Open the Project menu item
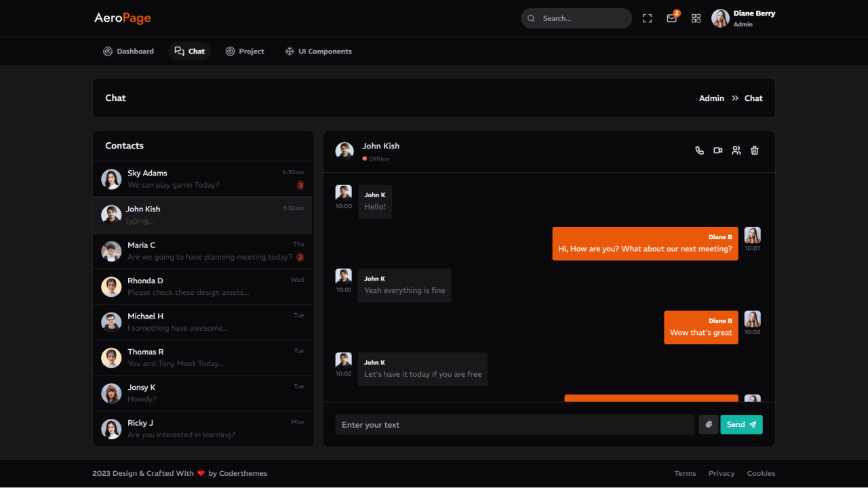 pyautogui.click(x=245, y=52)
